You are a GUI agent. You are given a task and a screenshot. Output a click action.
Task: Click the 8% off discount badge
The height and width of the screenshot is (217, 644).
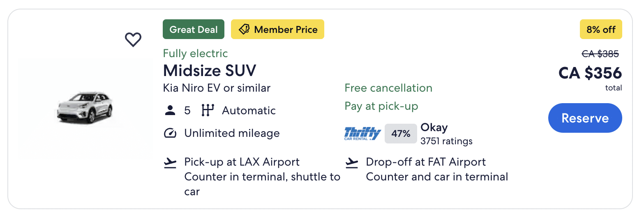tap(600, 30)
